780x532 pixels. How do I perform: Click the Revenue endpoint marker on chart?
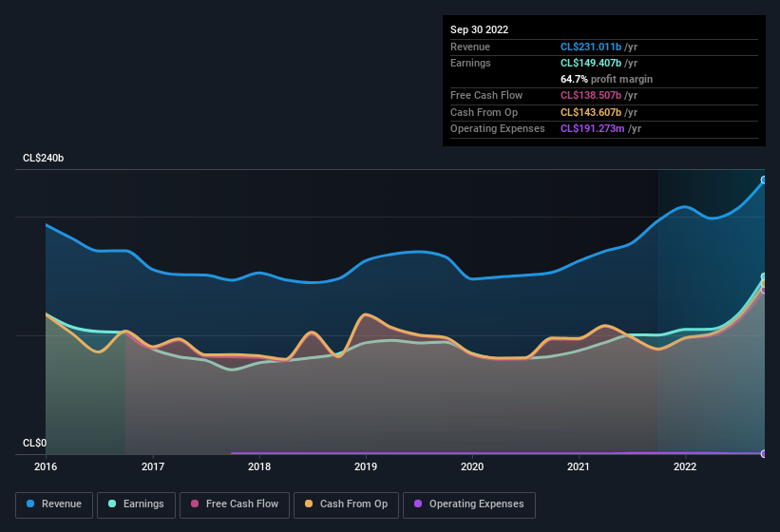click(x=764, y=180)
